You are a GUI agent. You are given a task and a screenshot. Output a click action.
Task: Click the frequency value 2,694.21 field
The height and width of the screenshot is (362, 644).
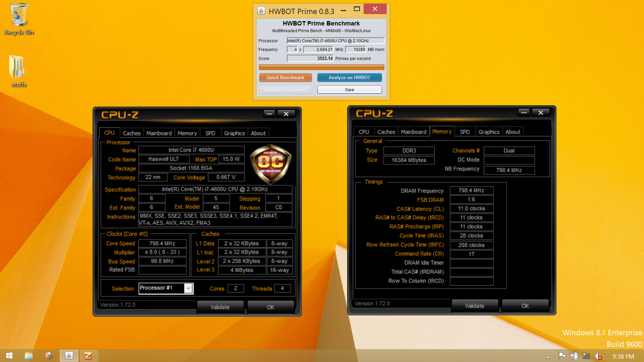tap(318, 49)
